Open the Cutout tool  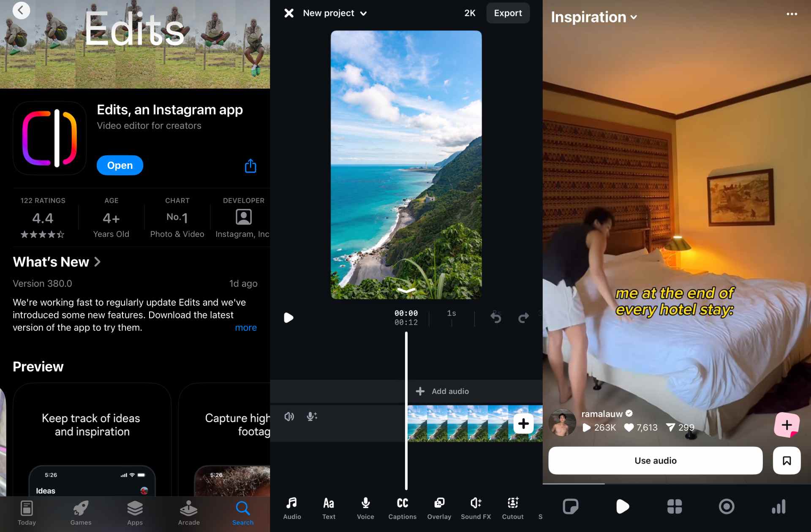point(512,508)
